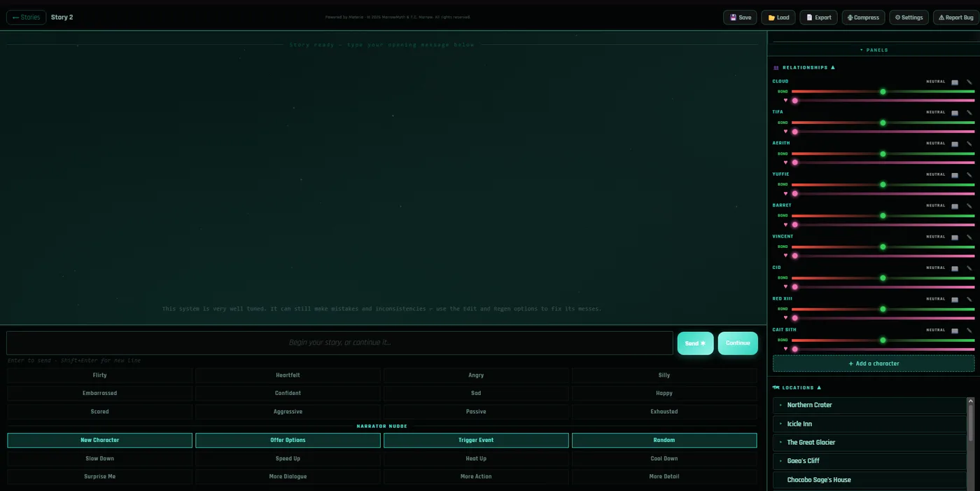Image resolution: width=980 pixels, height=491 pixels.
Task: Collapse the Relationships section
Action: click(x=833, y=68)
